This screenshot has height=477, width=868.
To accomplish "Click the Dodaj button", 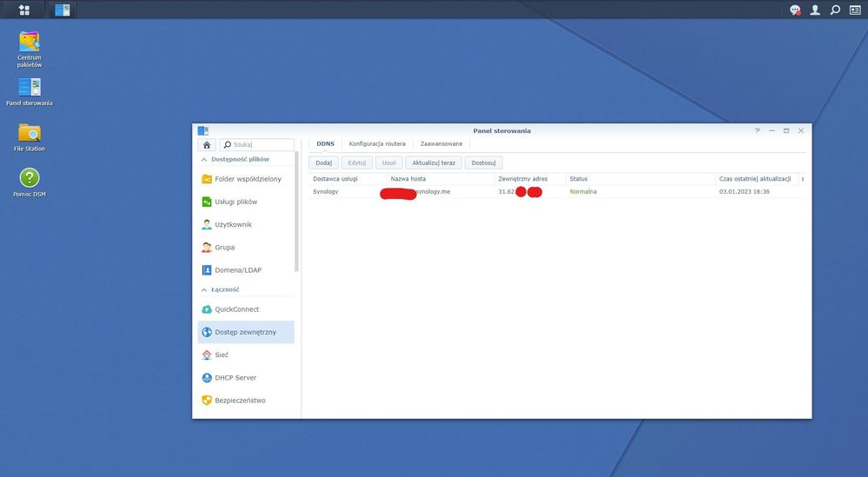I will (x=323, y=162).
